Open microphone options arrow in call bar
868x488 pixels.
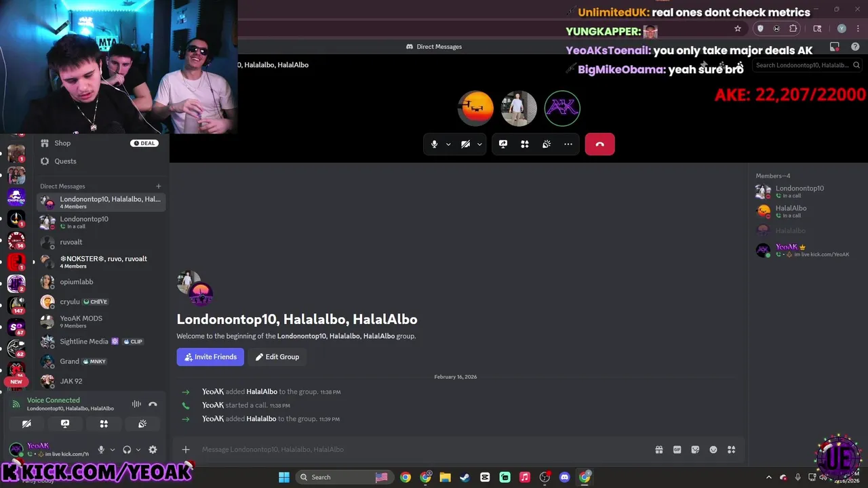(x=448, y=144)
